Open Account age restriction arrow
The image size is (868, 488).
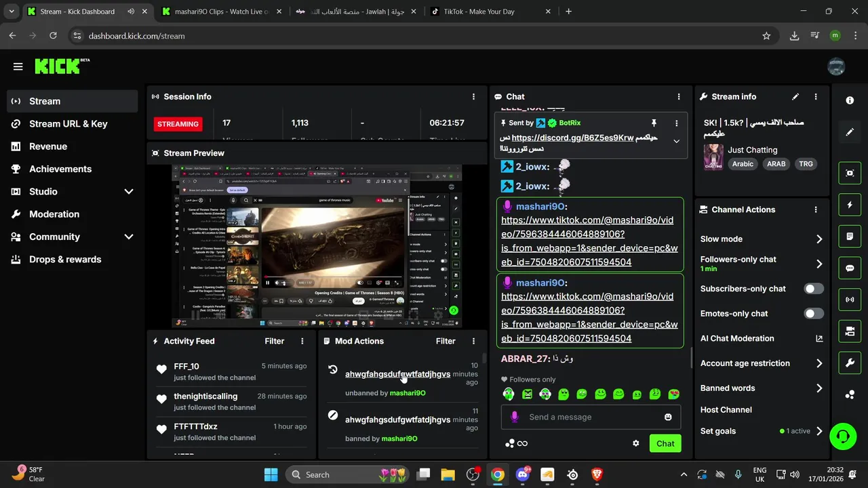click(819, 363)
